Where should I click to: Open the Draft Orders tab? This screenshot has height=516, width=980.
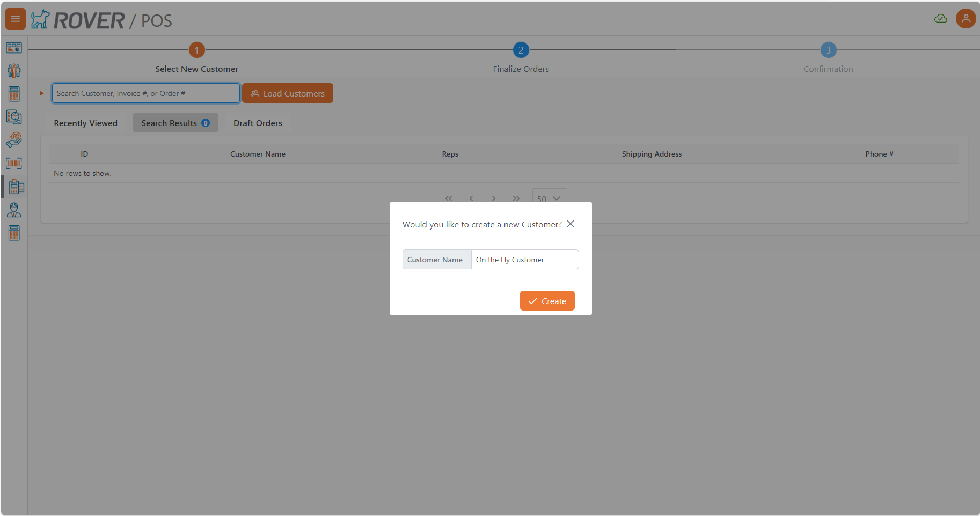[258, 123]
